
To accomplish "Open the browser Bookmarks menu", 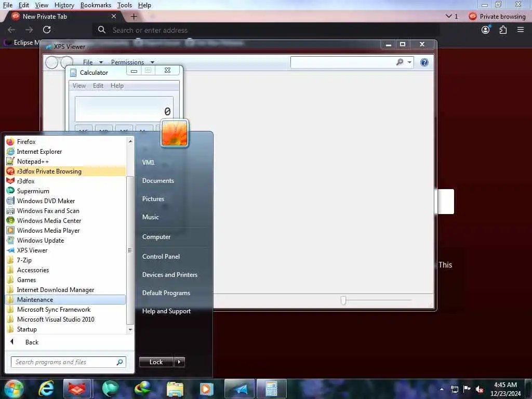I will pyautogui.click(x=96, y=5).
